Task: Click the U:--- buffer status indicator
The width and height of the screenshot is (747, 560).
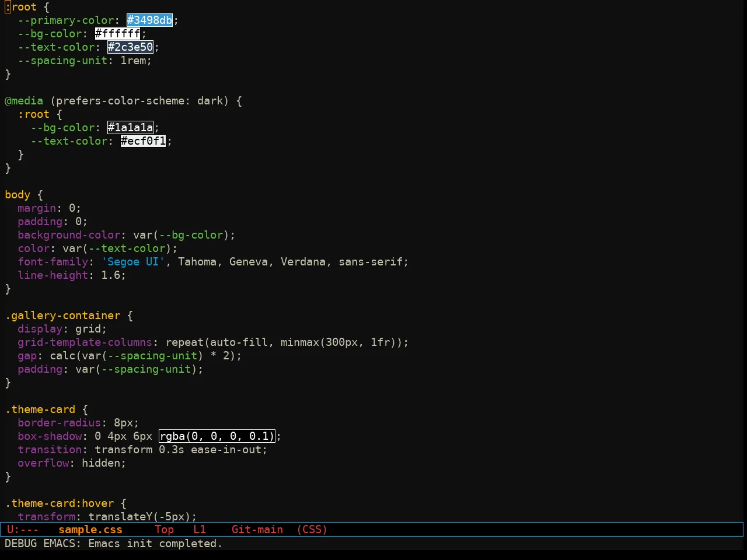Action: 23,530
